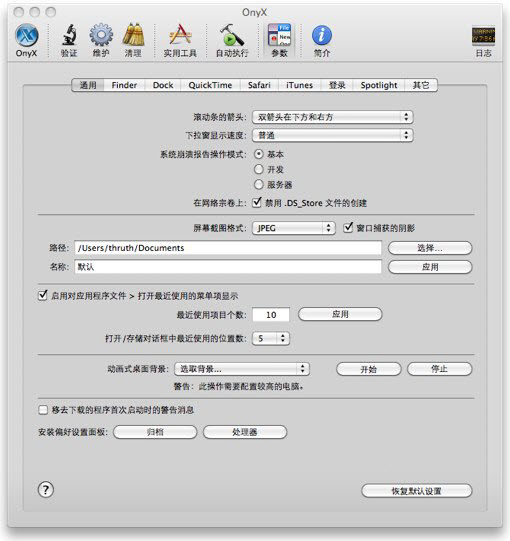Click the OnyX logo icon
The width and height of the screenshot is (510, 541).
[27, 35]
